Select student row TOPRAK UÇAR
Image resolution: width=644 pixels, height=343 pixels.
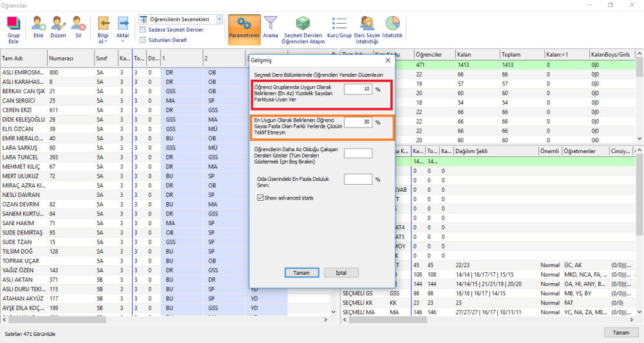pyautogui.click(x=123, y=261)
